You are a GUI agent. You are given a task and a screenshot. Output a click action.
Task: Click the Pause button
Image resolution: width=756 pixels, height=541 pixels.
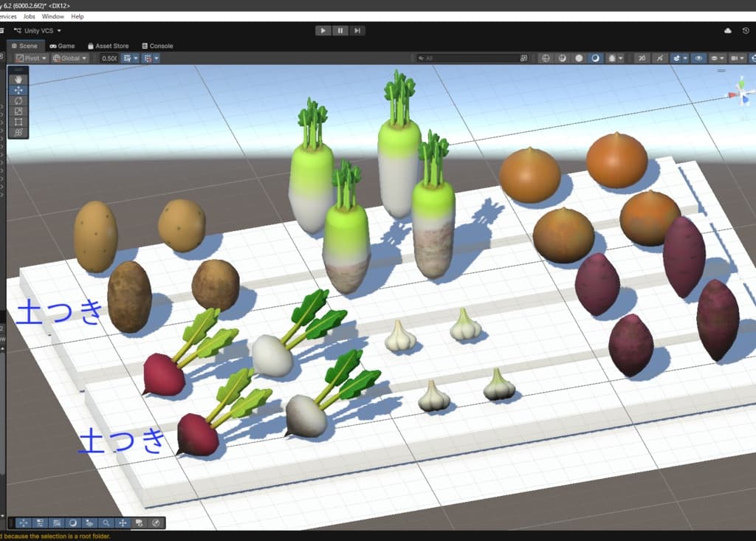(x=340, y=31)
